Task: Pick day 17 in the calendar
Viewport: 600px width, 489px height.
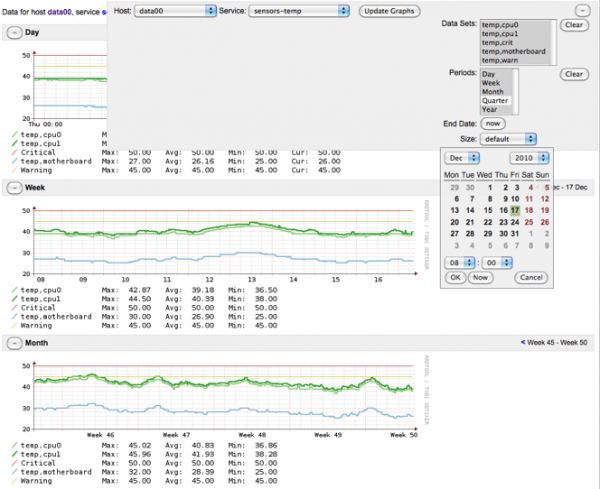Action: click(514, 211)
